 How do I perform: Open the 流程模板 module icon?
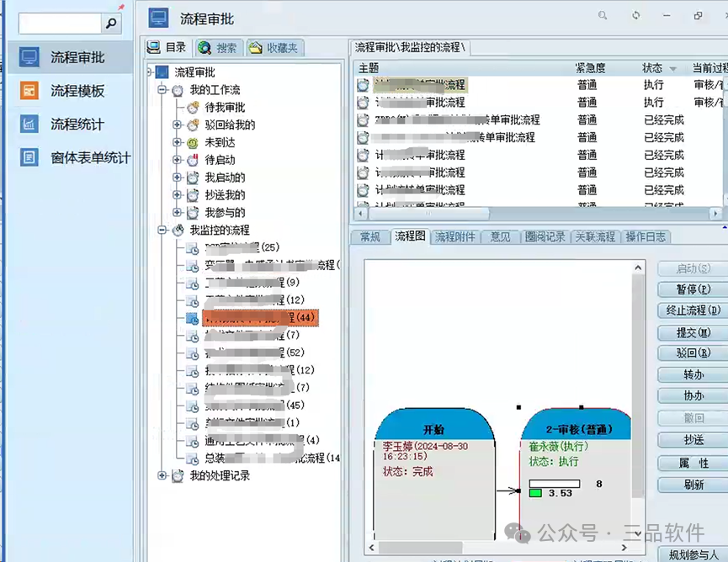[x=29, y=88]
